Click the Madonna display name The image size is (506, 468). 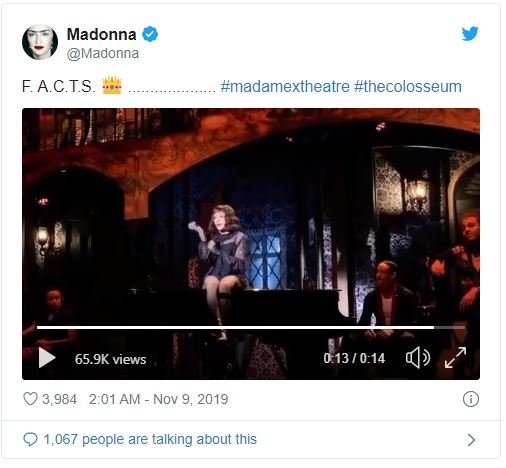[x=102, y=34]
